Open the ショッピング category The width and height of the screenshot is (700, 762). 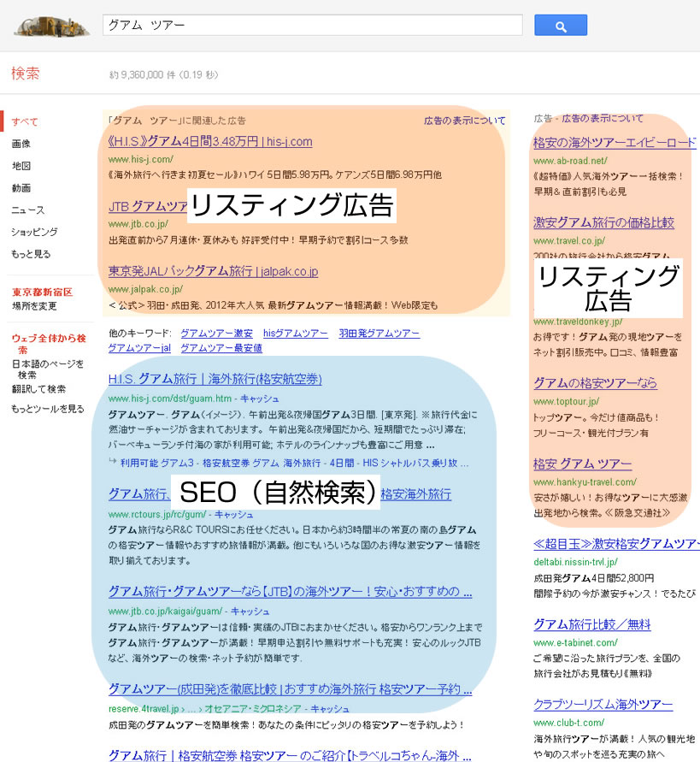point(34,232)
